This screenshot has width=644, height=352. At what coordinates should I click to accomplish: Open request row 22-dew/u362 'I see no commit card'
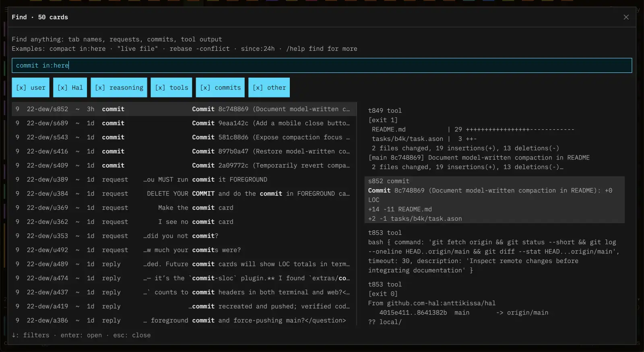coord(184,222)
